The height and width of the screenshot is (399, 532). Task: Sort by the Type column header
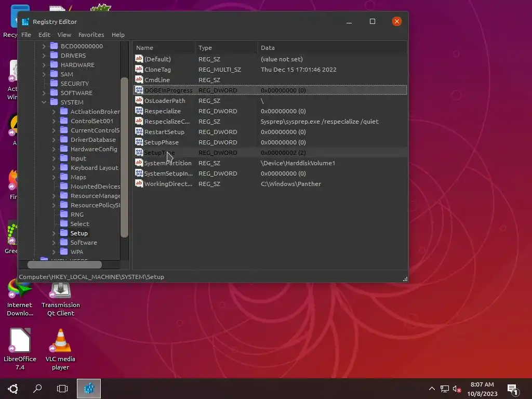226,48
